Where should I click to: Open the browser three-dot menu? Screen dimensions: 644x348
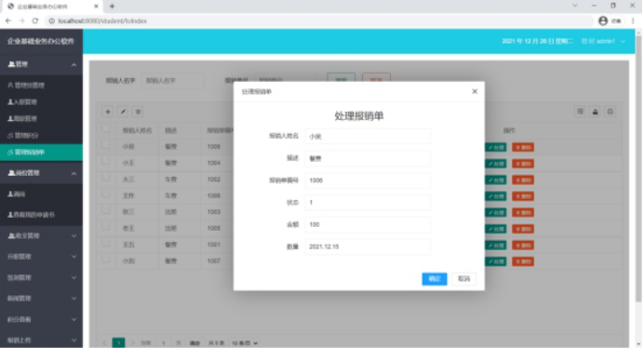pos(633,20)
